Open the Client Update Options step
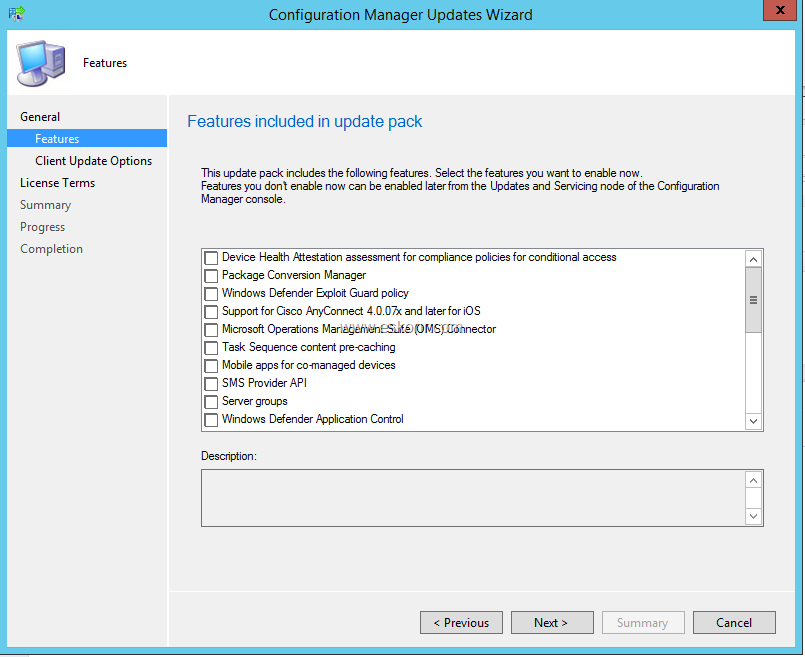 pos(95,160)
